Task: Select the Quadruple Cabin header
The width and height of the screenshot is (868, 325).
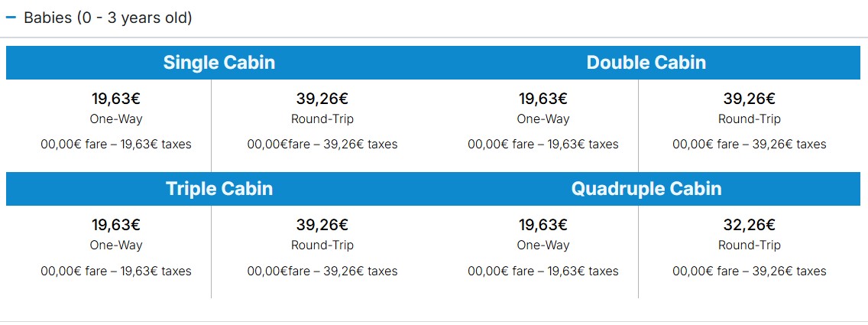Action: tap(646, 189)
